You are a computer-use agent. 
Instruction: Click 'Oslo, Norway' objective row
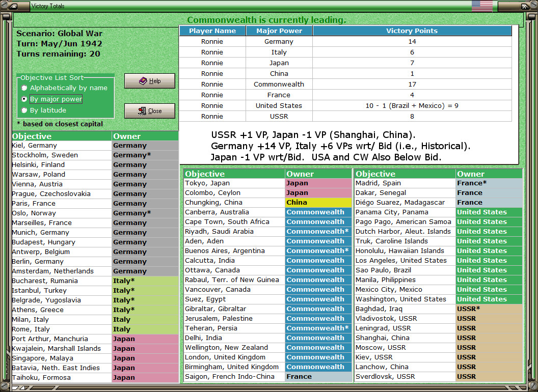95,213
